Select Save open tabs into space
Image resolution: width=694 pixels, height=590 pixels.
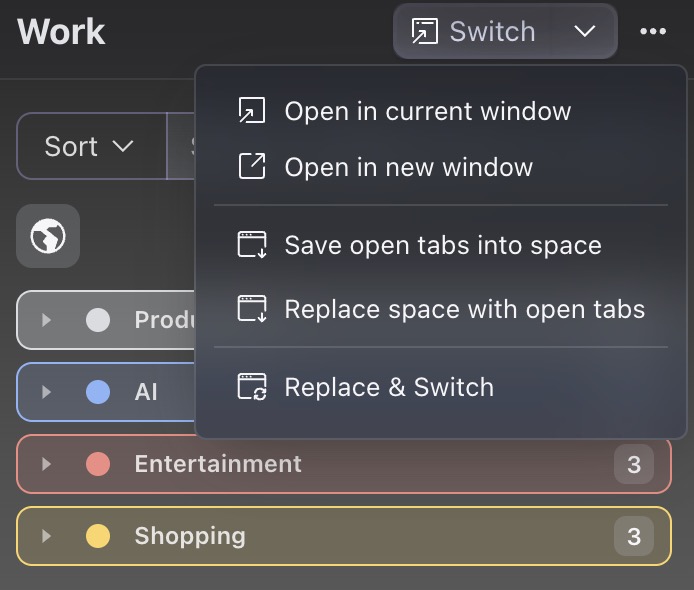pyautogui.click(x=442, y=245)
